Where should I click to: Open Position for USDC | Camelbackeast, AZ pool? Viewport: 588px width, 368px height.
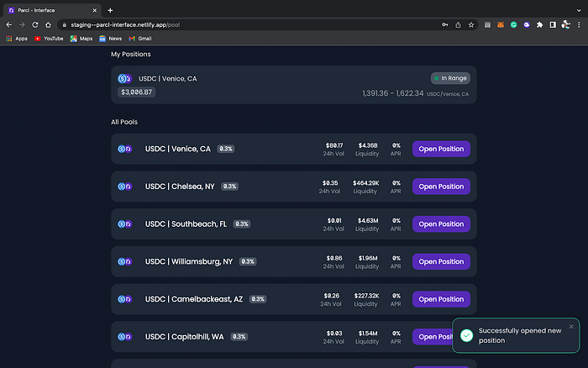tap(441, 299)
